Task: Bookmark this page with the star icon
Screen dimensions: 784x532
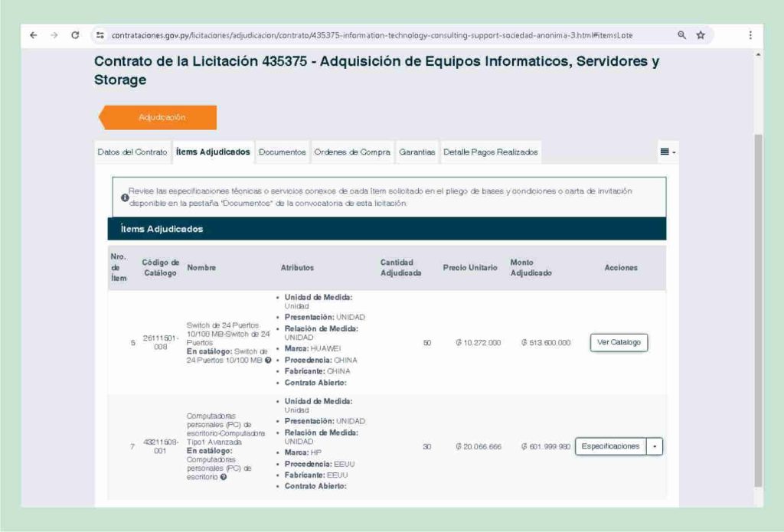Action: coord(701,35)
